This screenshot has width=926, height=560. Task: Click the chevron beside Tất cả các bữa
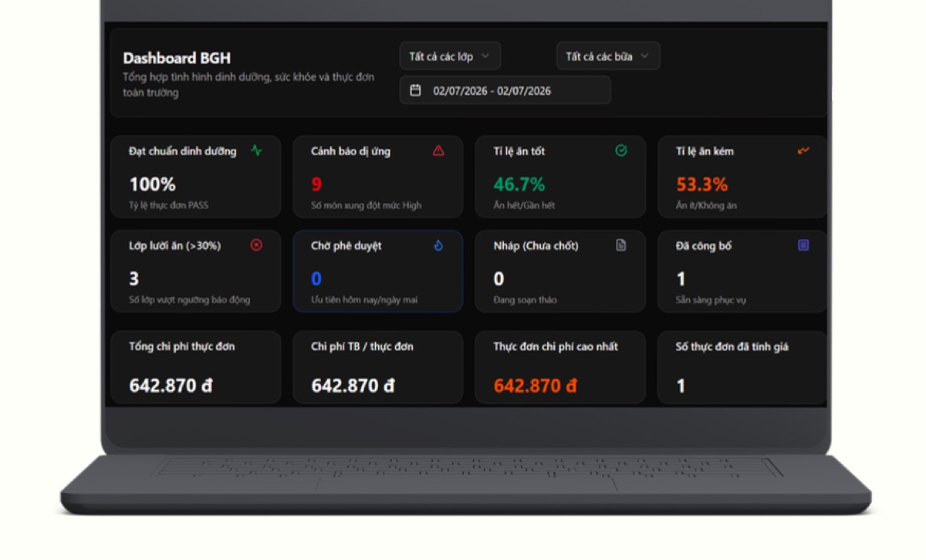[x=644, y=56]
